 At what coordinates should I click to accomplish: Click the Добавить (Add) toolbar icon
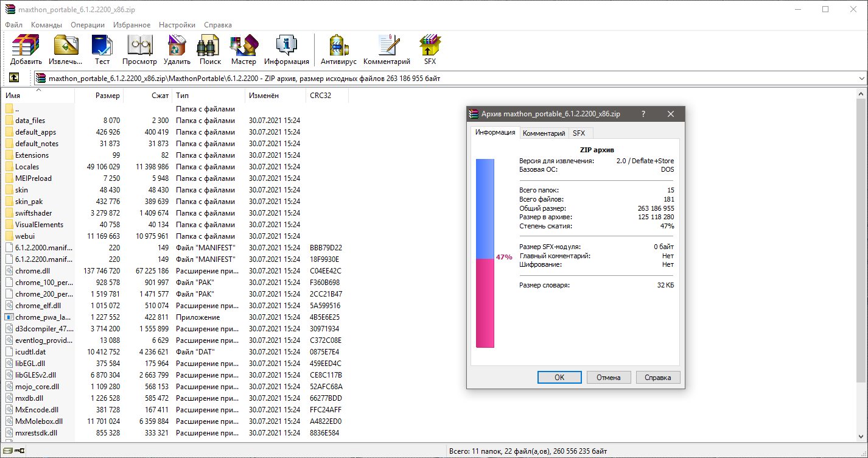click(26, 50)
